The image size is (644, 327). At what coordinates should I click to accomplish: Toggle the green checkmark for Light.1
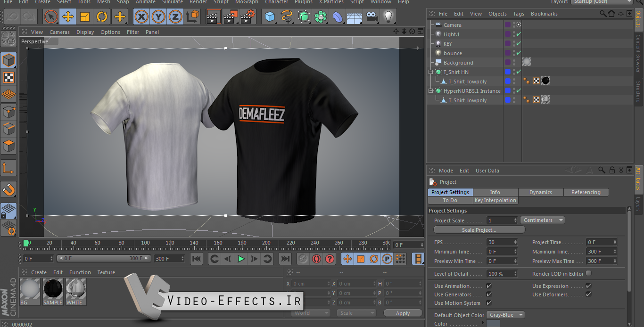point(518,34)
